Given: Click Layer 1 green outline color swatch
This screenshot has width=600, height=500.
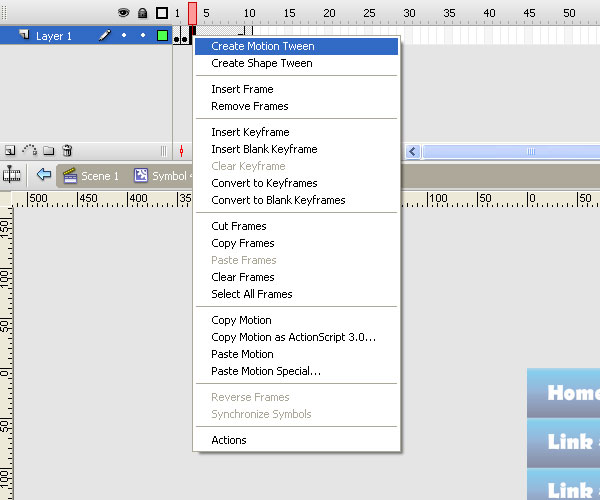Looking at the screenshot, I should (x=162, y=36).
